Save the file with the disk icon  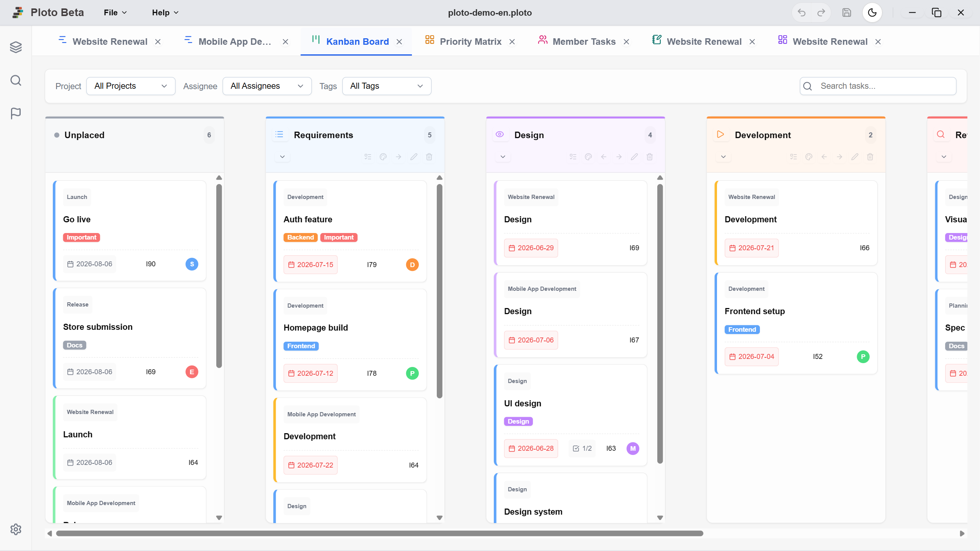coord(847,13)
